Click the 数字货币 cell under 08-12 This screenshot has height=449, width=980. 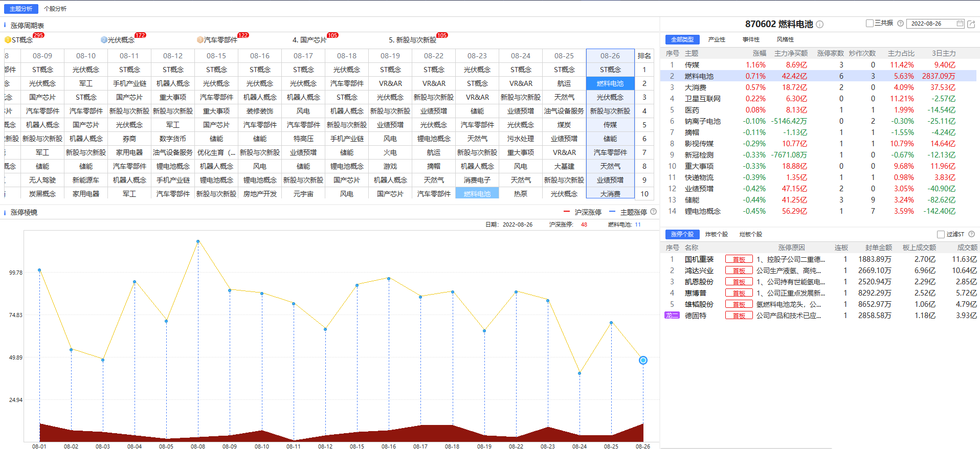pos(173,139)
